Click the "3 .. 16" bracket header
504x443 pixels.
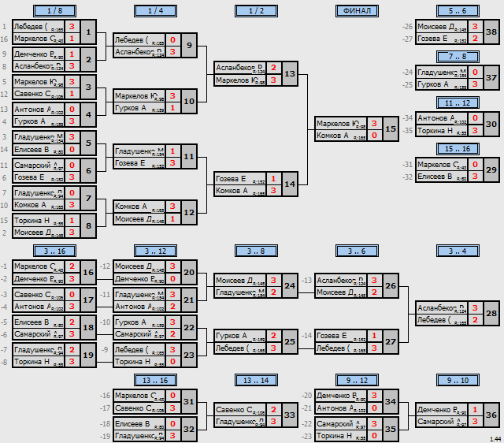pos(54,251)
